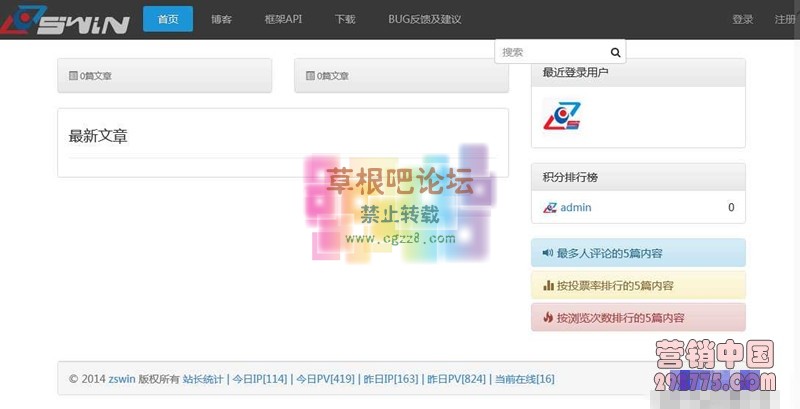Click 昨日PV[824] statistic link
The width and height of the screenshot is (800, 409).
(x=456, y=379)
